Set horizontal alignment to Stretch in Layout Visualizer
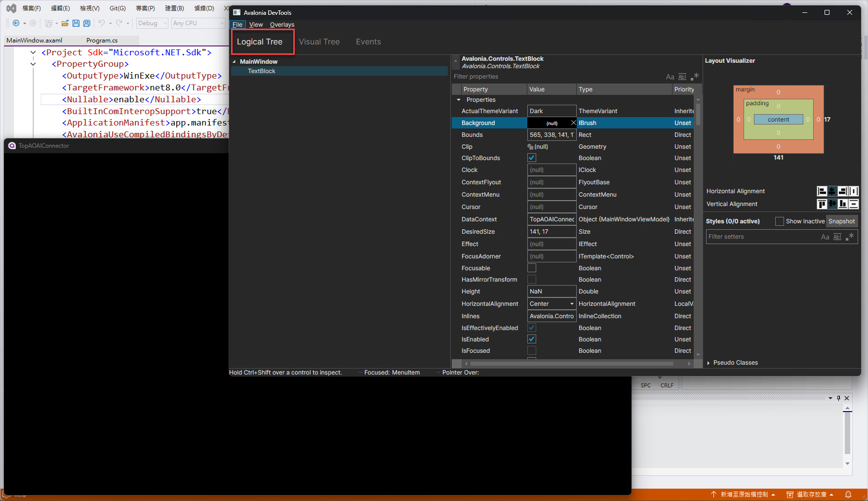The width and height of the screenshot is (868, 501). pyautogui.click(x=854, y=191)
